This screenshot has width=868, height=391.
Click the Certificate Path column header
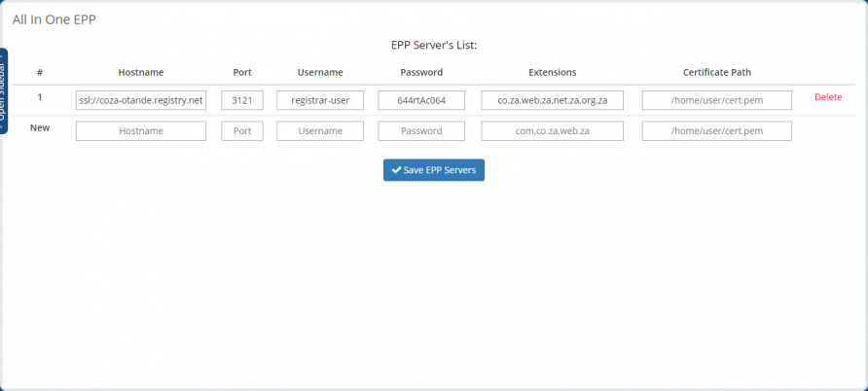click(716, 72)
